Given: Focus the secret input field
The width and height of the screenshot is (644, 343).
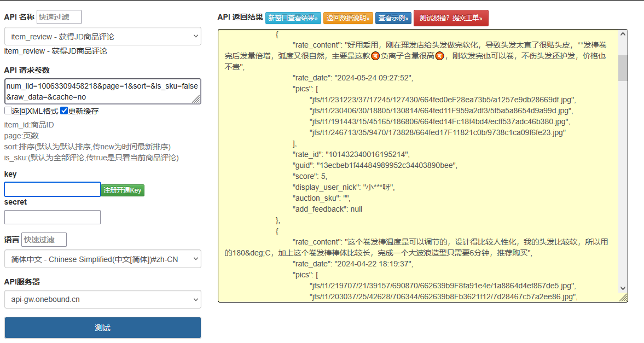Looking at the screenshot, I should 53,217.
